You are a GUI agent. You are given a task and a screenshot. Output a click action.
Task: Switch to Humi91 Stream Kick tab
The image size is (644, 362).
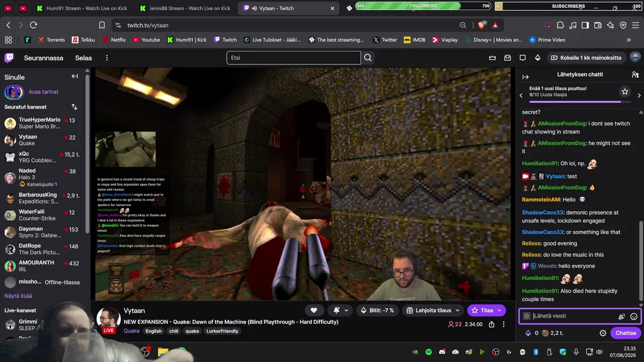[80, 8]
